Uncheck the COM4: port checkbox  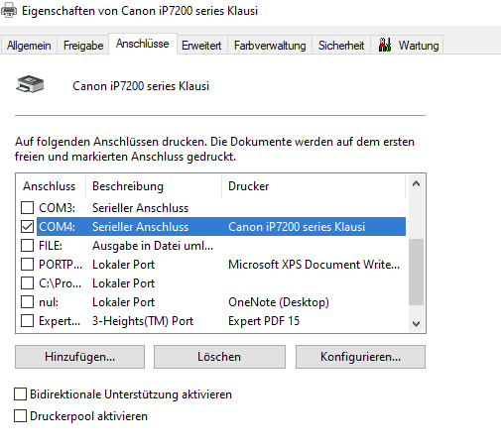click(27, 227)
